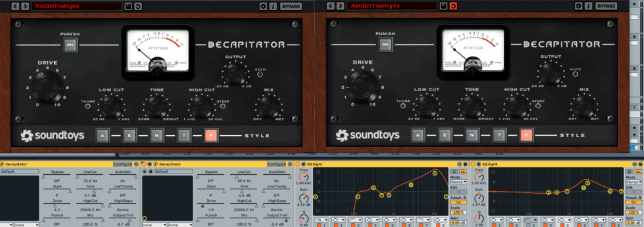The width and height of the screenshot is (644, 227).
Task: Click wrench icon on second Decapitator device
Action: pyautogui.click(x=155, y=164)
